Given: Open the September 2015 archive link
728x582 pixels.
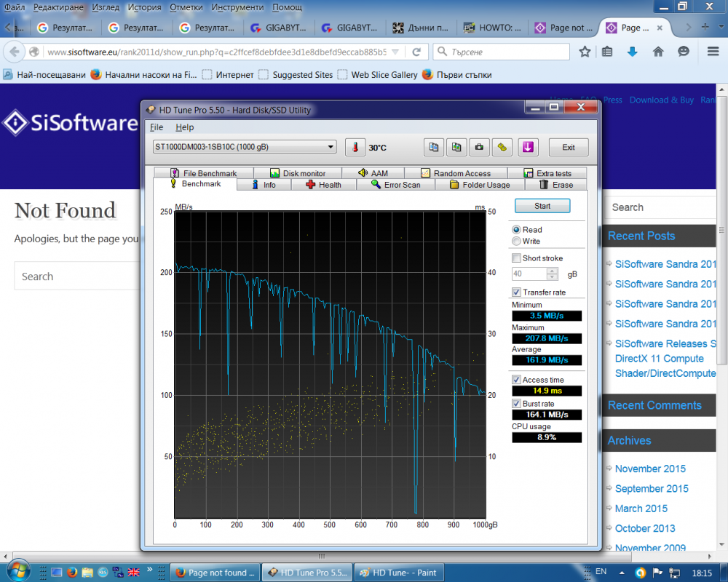Looking at the screenshot, I should 652,489.
